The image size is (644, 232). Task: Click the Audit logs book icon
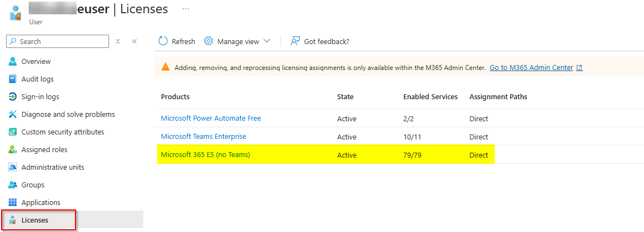[x=13, y=79]
